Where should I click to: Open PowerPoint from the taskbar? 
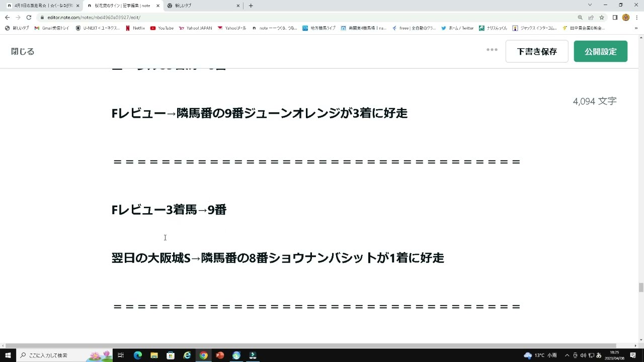(220, 355)
